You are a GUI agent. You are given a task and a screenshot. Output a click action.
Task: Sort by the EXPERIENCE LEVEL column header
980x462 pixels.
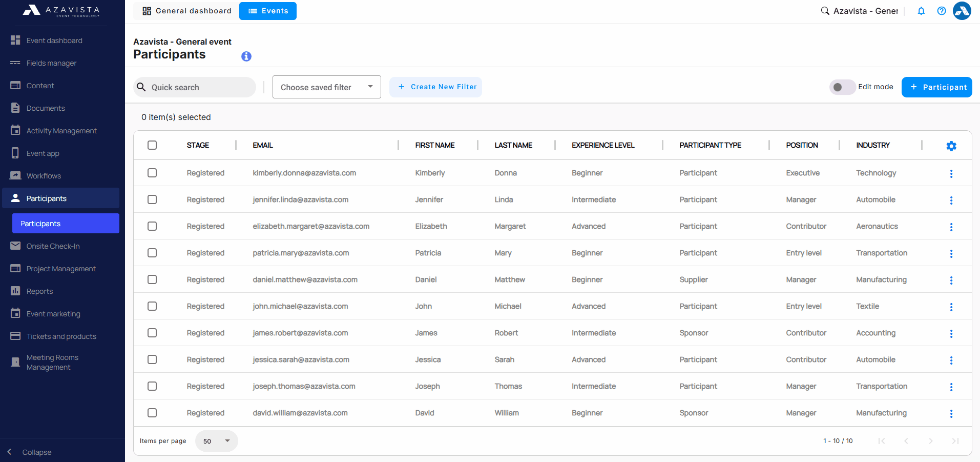[603, 145]
